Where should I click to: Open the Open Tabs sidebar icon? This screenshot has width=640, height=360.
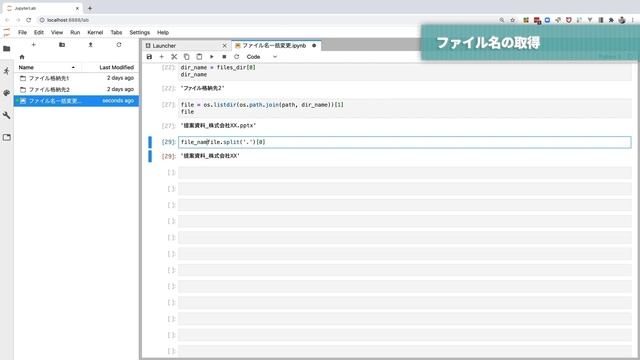[x=7, y=138]
